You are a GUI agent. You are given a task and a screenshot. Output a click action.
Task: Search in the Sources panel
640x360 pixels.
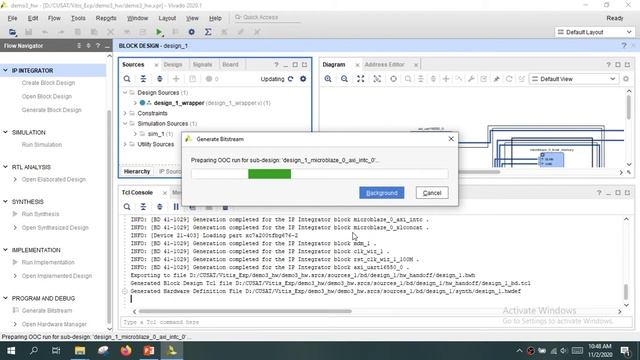127,79
